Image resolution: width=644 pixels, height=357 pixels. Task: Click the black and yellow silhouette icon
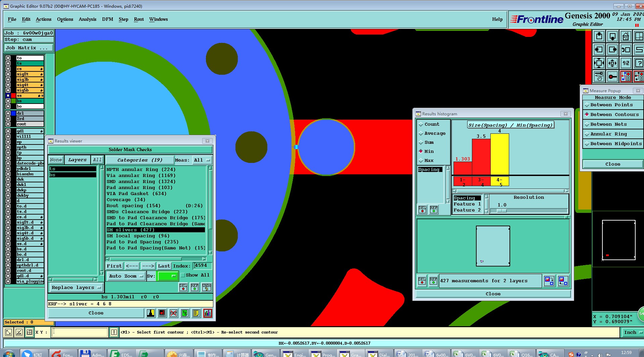151,313
